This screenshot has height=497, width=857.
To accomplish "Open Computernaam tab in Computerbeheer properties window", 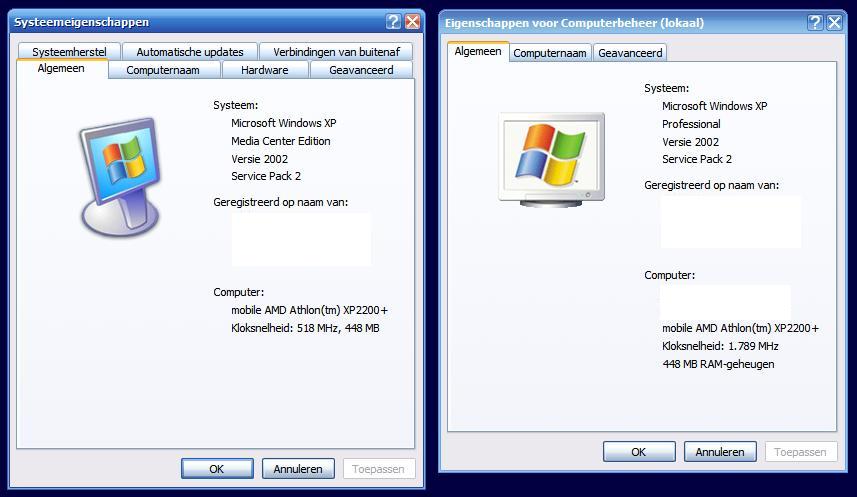I will [x=550, y=53].
